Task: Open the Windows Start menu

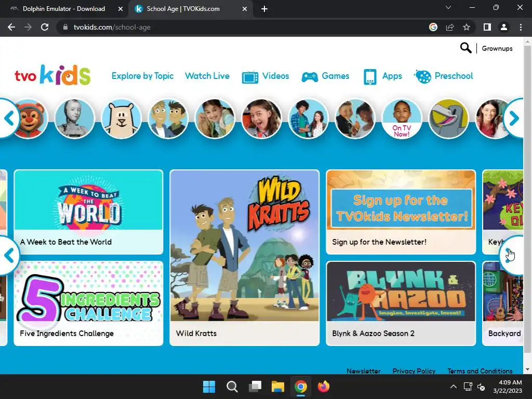Action: [209, 387]
